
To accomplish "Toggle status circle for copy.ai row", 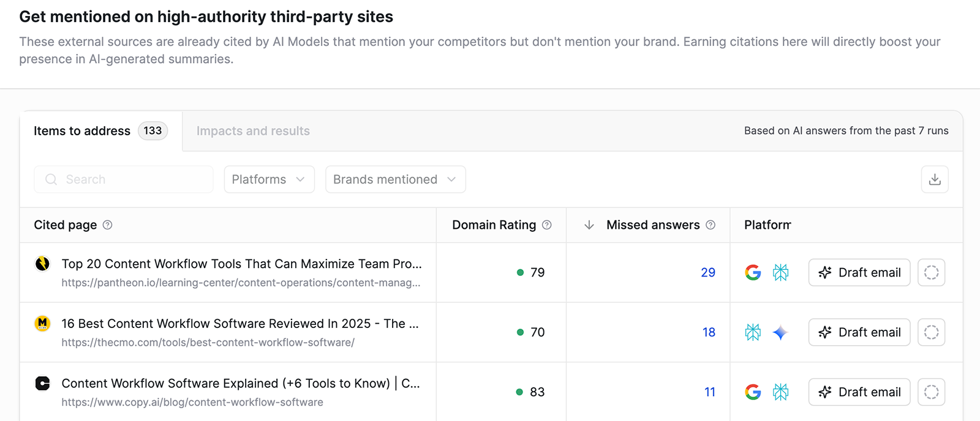I will pos(931,392).
